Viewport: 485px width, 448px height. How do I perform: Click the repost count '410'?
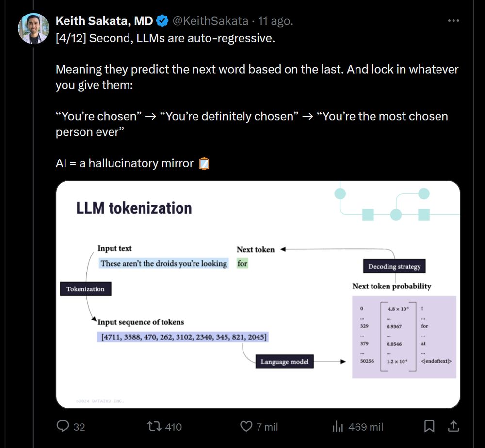(x=173, y=427)
